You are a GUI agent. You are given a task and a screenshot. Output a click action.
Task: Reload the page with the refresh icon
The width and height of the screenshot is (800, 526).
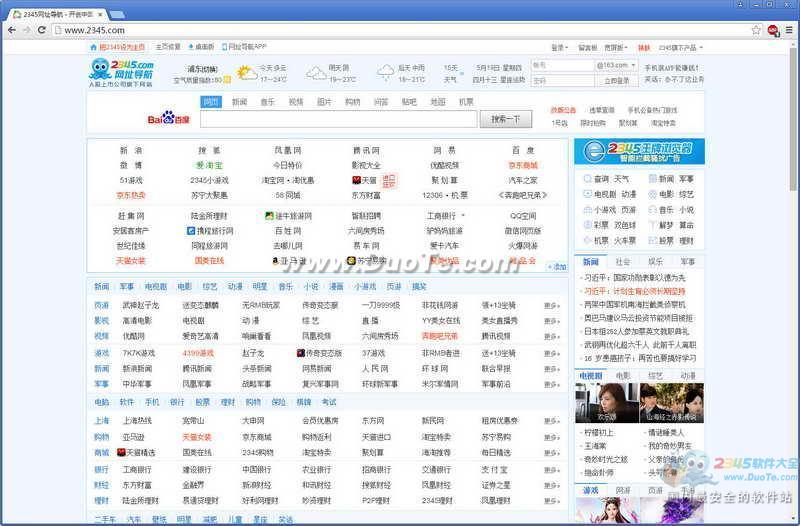tap(42, 30)
